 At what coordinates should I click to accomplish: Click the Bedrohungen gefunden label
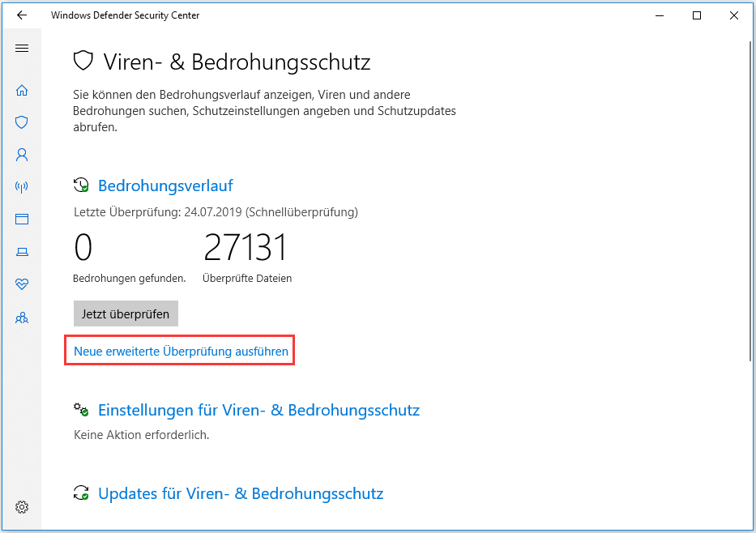[x=129, y=278]
